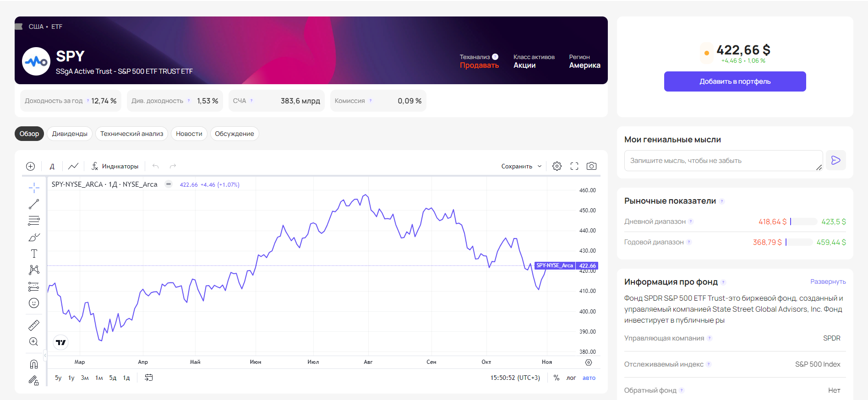The width and height of the screenshot is (868, 400).
Task: Open the Сохранить dropdown menu
Action: 521,166
